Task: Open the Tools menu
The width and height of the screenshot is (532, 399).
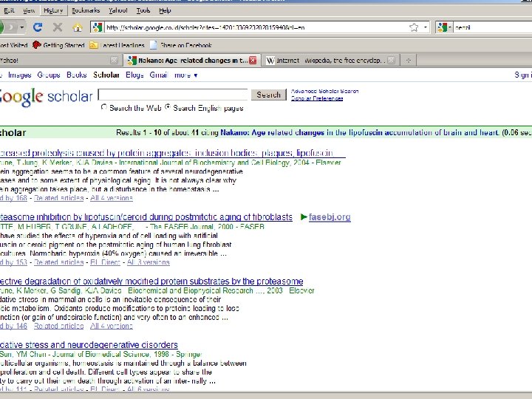Action: 143,10
